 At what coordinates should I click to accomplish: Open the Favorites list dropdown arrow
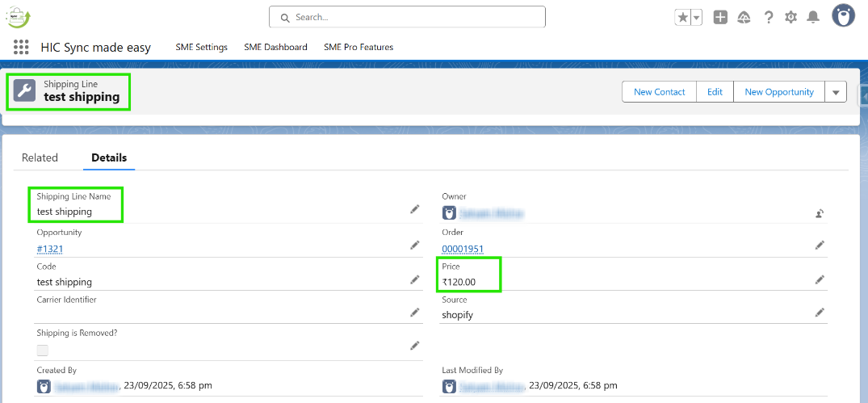[x=696, y=17]
